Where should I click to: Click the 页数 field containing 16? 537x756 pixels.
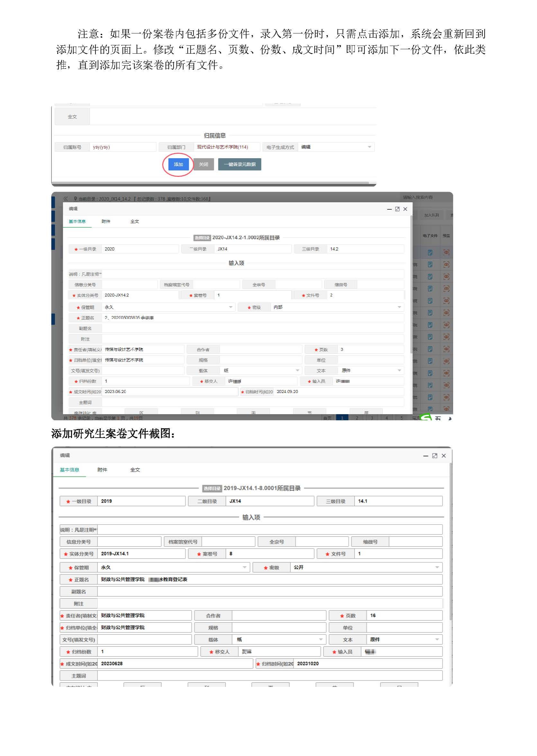pos(404,615)
